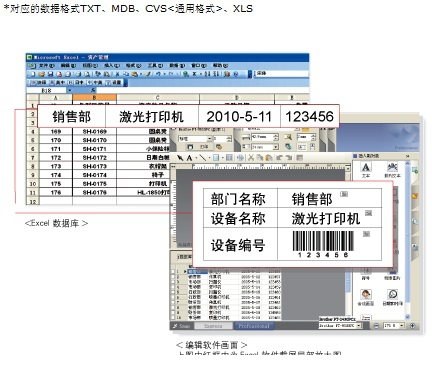This screenshot has height=369, width=432.
Task: Select Excel column A header
Action: click(56, 98)
